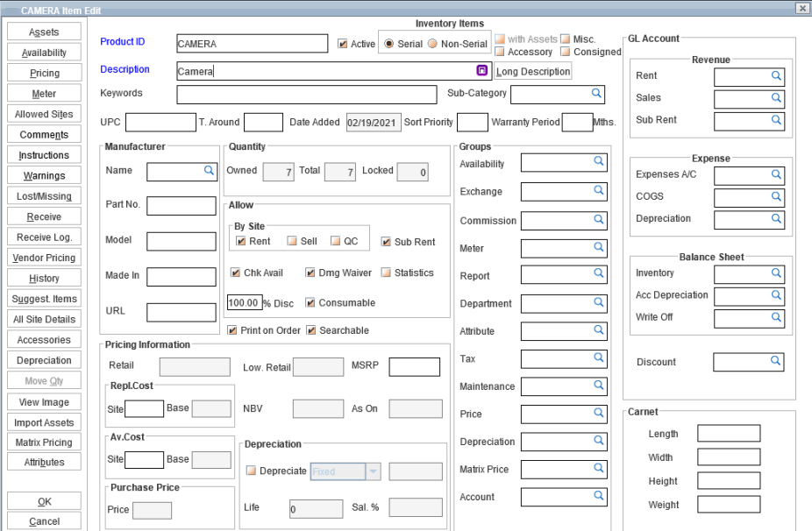Open lookup for Inventory balance sheet account
Image resolution: width=812 pixels, height=531 pixels.
[x=775, y=273]
